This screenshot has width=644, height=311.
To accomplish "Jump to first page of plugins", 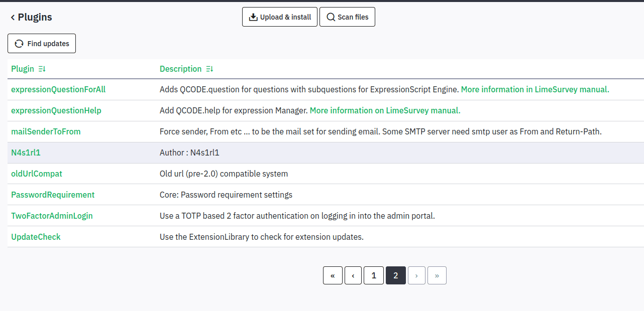I will click(x=333, y=275).
